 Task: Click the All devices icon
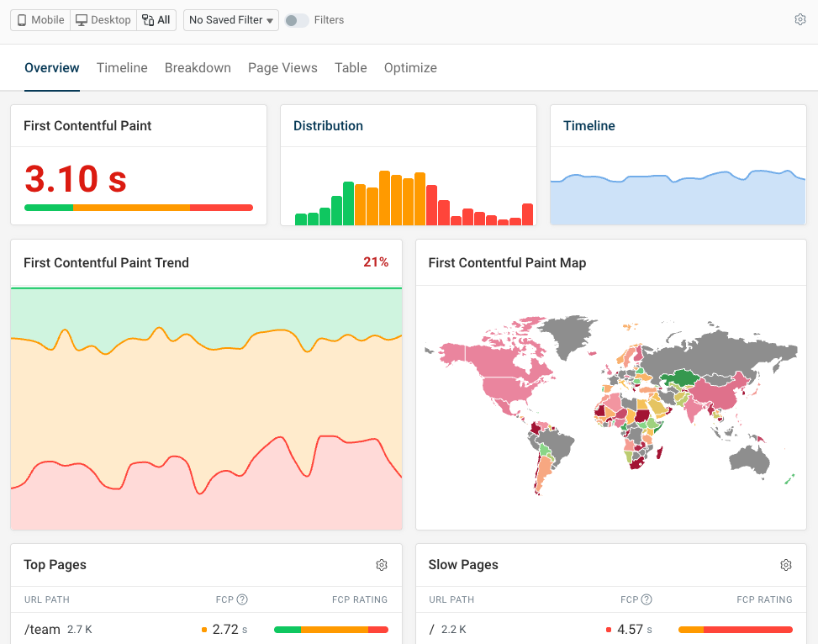tap(149, 19)
